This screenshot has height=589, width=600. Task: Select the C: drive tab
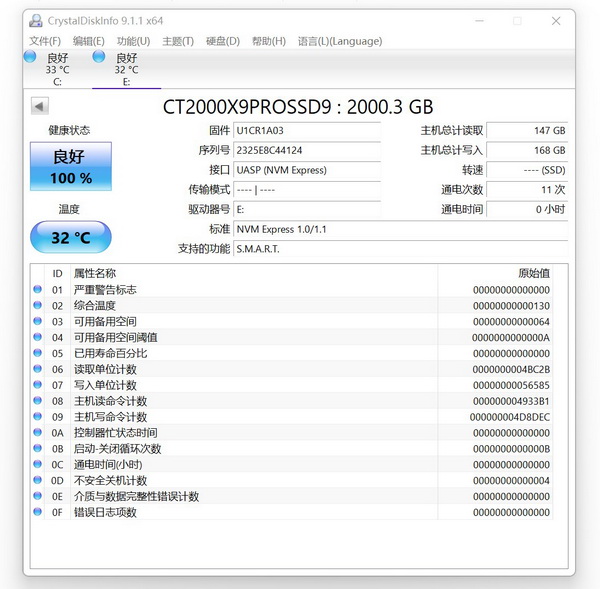coord(57,69)
